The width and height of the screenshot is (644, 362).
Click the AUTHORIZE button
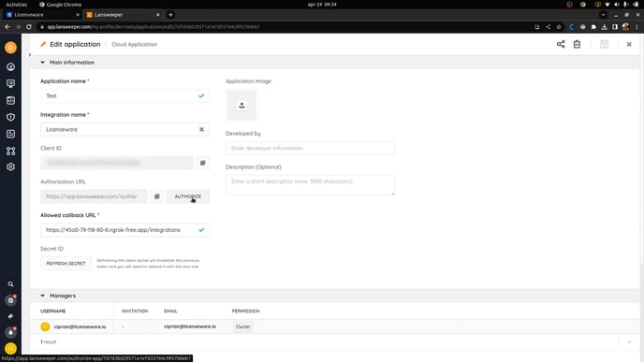click(x=188, y=196)
